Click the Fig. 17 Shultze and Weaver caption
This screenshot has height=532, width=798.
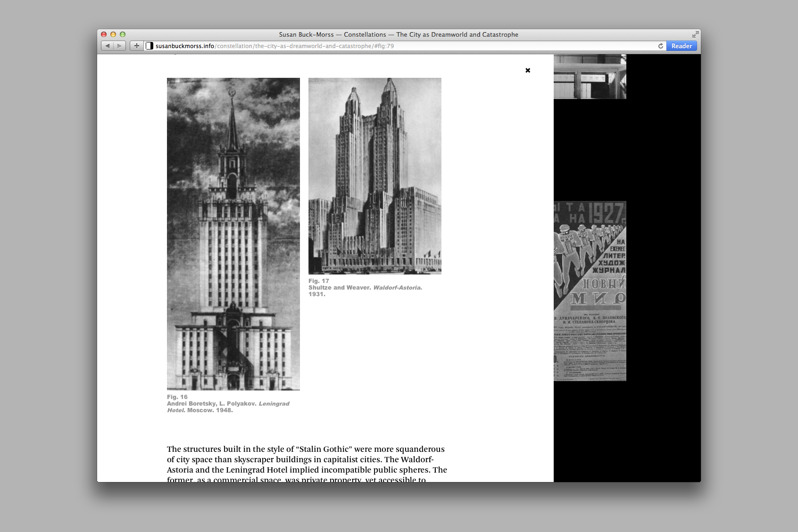point(365,287)
